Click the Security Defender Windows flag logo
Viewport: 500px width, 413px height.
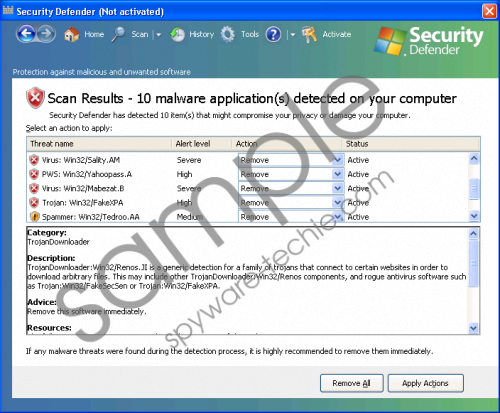(390, 42)
